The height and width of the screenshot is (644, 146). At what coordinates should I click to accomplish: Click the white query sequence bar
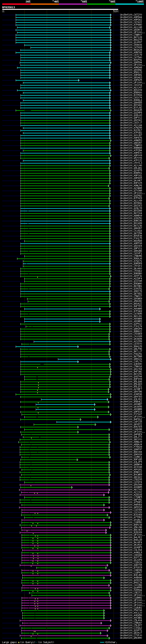[x=60, y=10]
